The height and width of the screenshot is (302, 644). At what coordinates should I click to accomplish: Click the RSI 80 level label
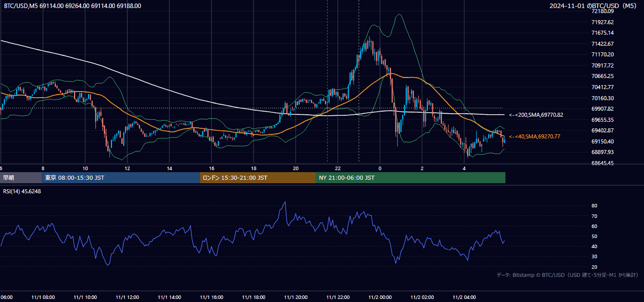pyautogui.click(x=594, y=206)
